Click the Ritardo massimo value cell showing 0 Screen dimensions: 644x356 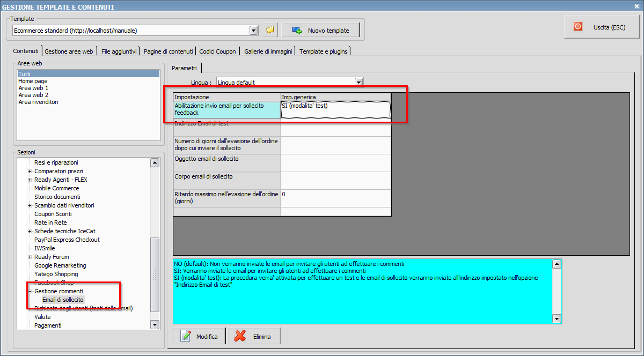[335, 198]
